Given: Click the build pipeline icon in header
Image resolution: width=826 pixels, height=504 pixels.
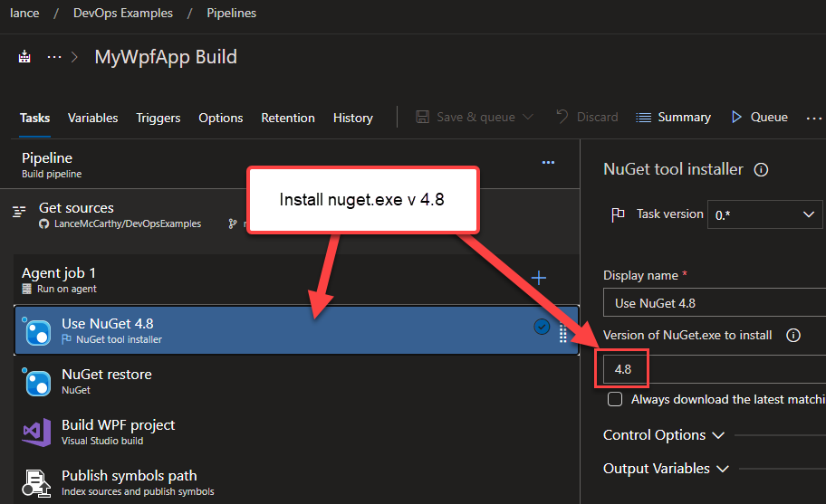Looking at the screenshot, I should pos(24,57).
